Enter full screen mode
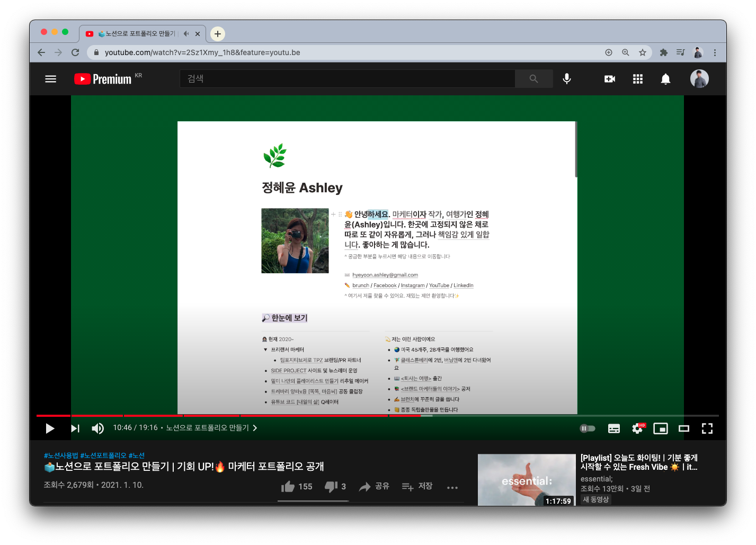 (707, 428)
